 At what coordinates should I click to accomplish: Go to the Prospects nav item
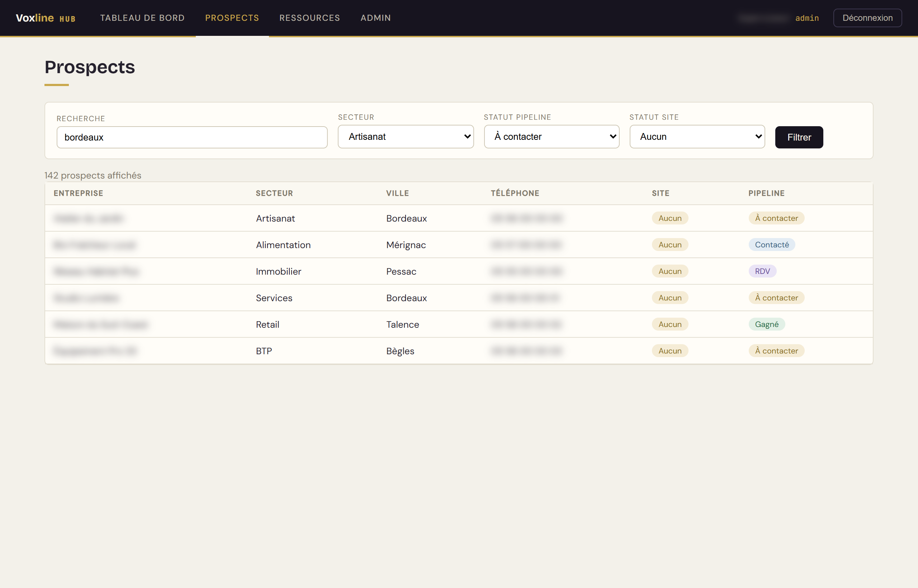232,18
